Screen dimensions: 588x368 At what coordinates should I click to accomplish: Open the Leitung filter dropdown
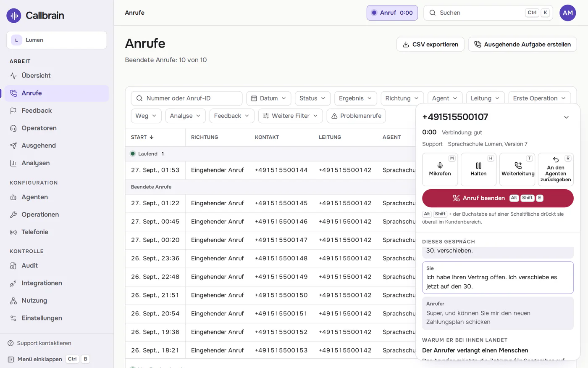486,98
